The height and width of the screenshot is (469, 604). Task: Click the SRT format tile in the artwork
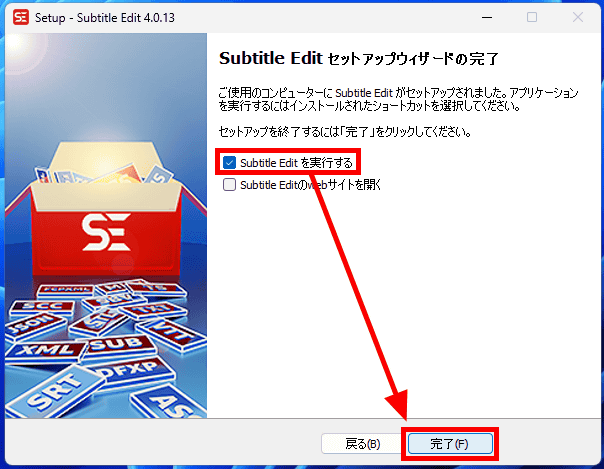(x=54, y=392)
